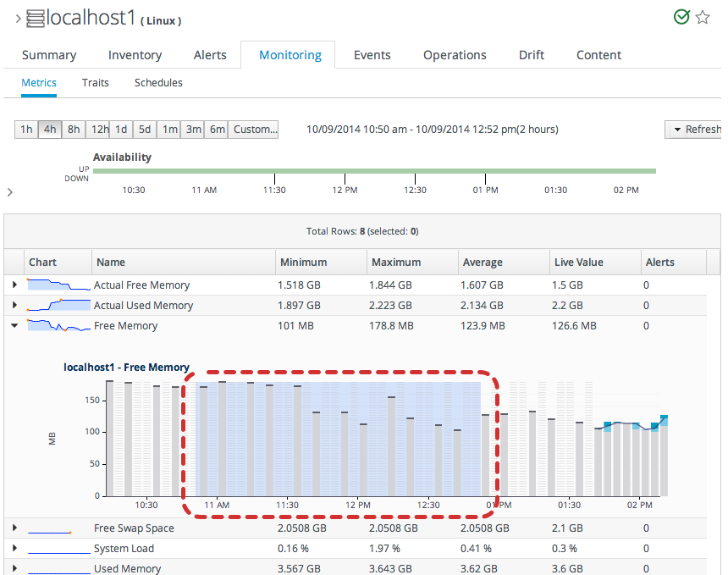Select the 8h time range button

[74, 130]
